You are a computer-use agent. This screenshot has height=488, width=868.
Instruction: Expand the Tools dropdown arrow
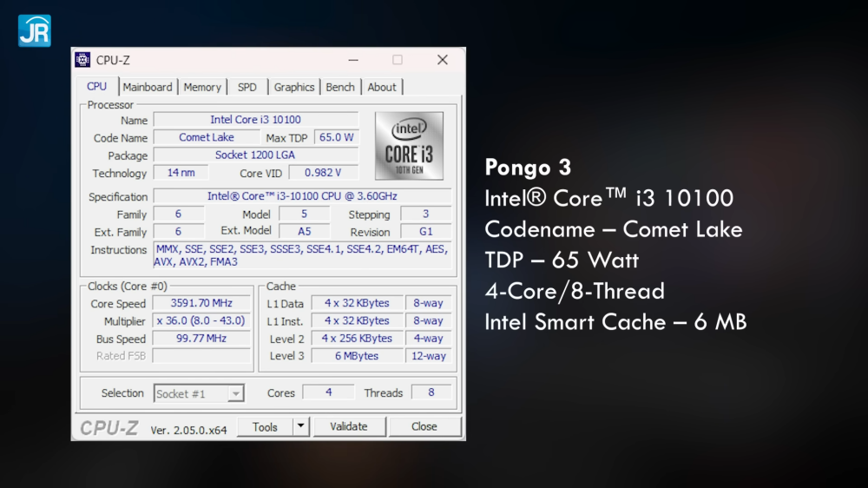[300, 427]
